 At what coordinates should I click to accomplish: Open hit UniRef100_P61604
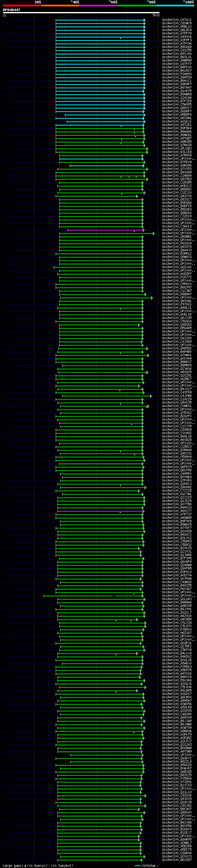tap(177, 243)
